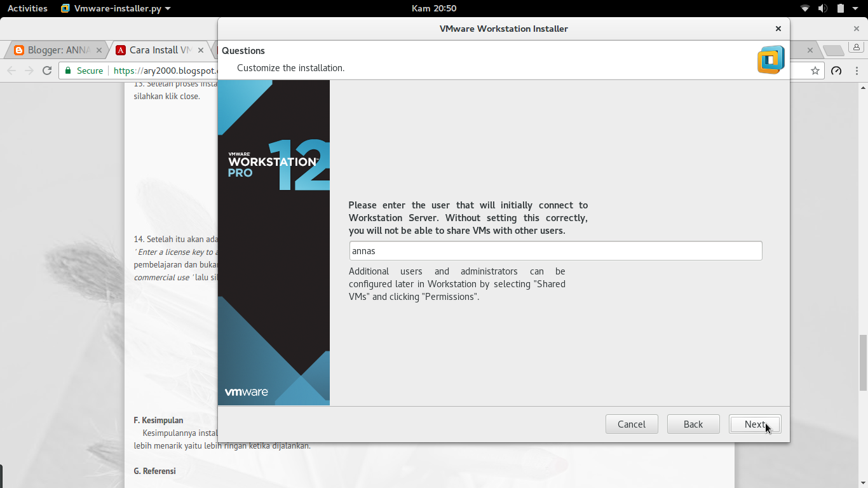Open the Vmware-installer.py application menu
The image size is (868, 488).
tap(116, 8)
